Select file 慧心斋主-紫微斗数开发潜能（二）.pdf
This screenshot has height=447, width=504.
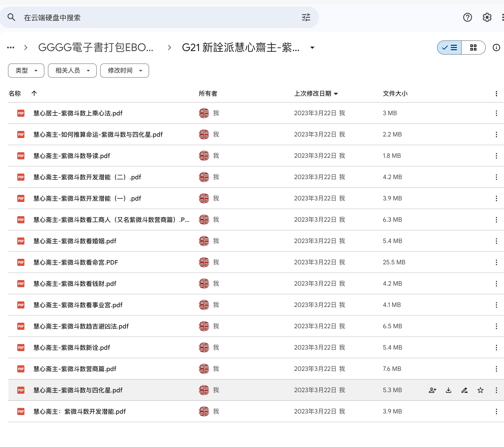[256, 177]
